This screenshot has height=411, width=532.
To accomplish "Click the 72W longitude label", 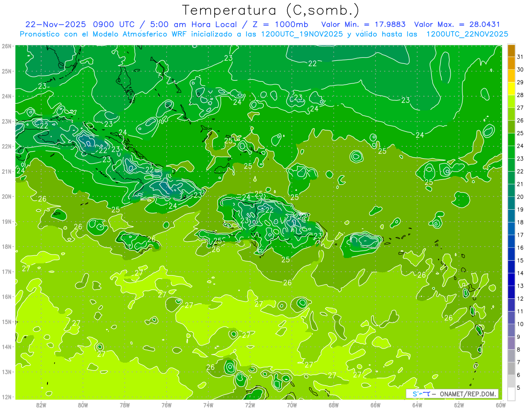I will [250, 405].
